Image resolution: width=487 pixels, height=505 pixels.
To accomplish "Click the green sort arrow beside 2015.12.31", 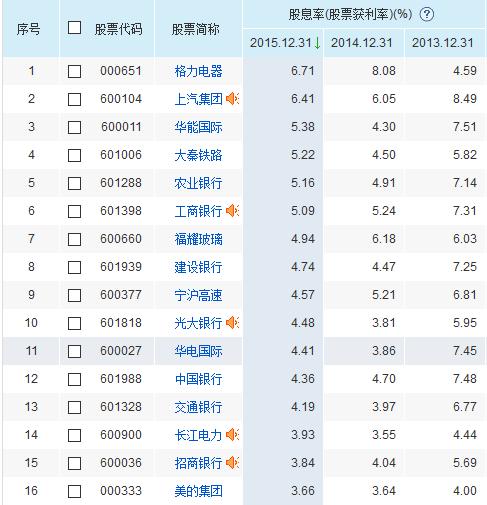I will [317, 43].
